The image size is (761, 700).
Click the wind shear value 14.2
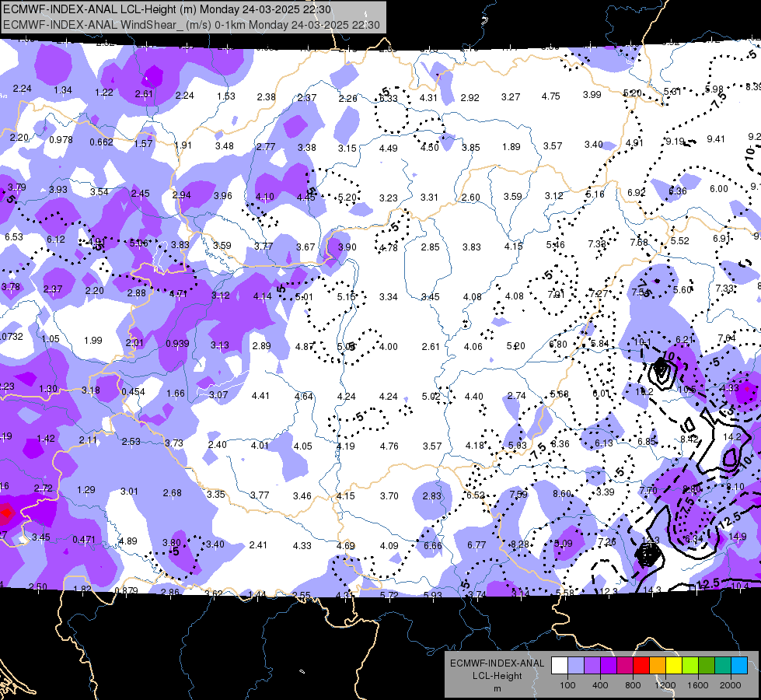coord(732,436)
